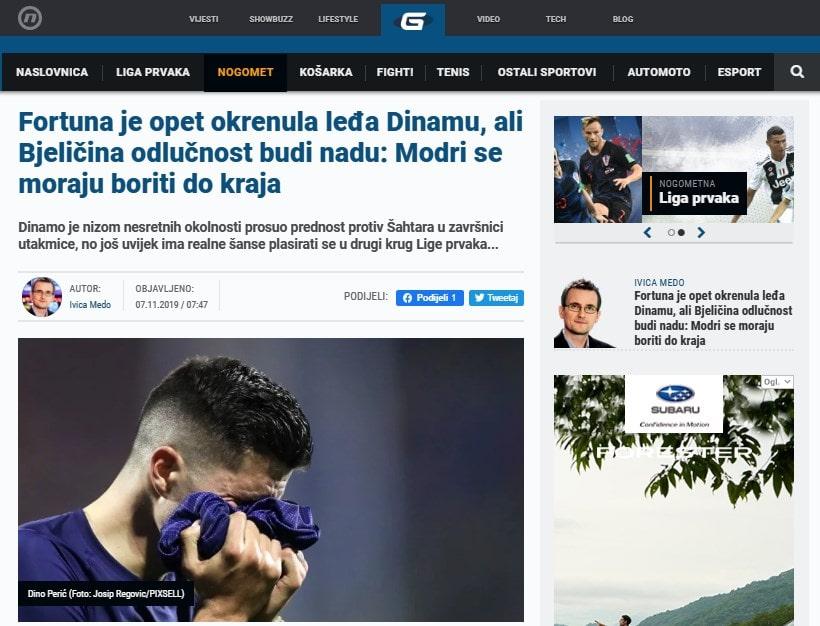Open the ESPORT navigation item

pyautogui.click(x=739, y=72)
